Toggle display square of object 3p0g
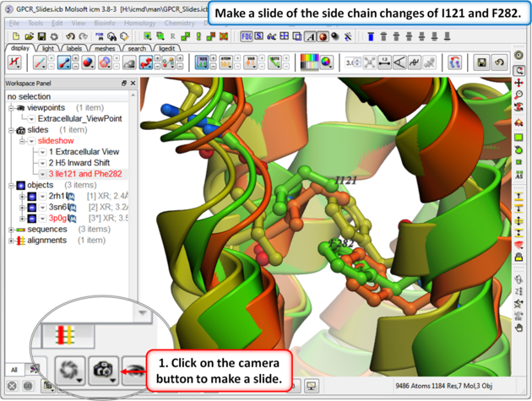 click(x=31, y=218)
